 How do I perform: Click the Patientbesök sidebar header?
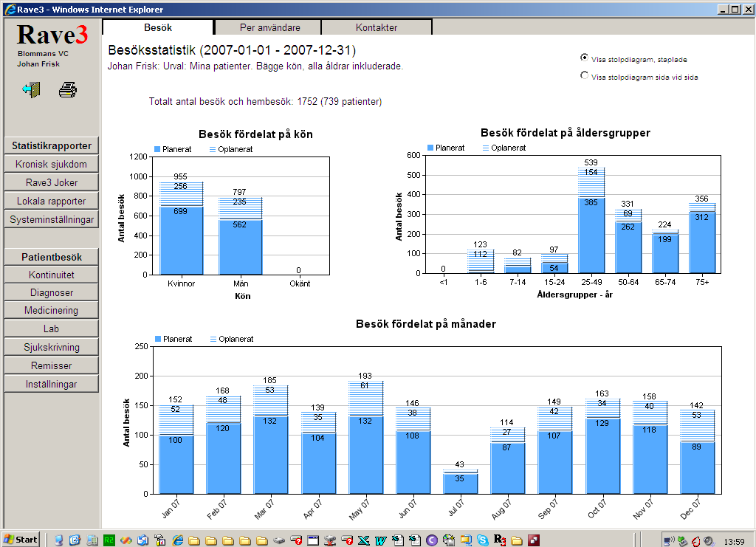pyautogui.click(x=52, y=257)
